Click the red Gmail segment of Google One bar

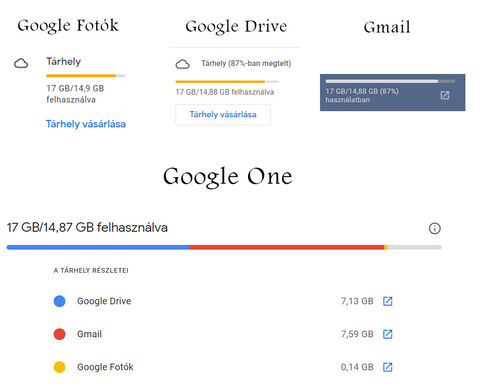(x=287, y=247)
